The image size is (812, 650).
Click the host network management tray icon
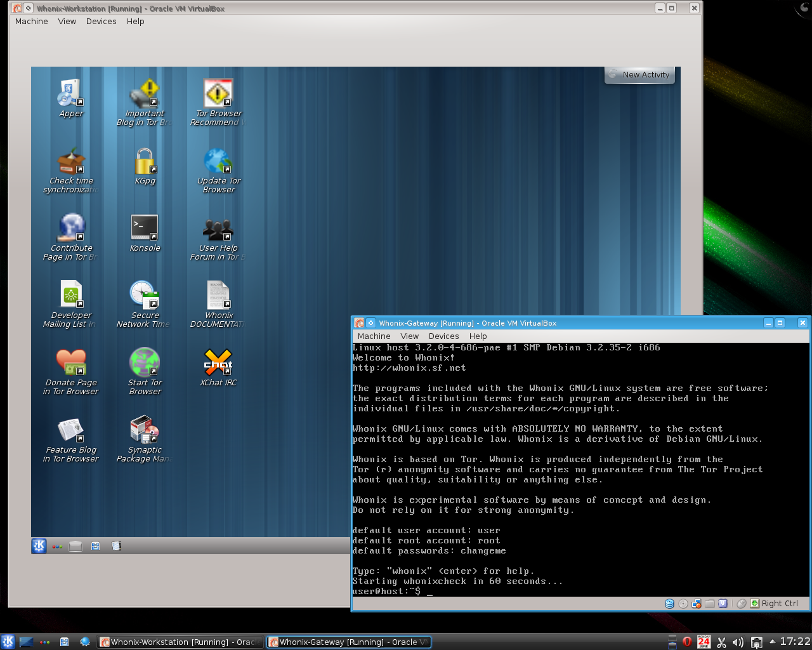[756, 642]
